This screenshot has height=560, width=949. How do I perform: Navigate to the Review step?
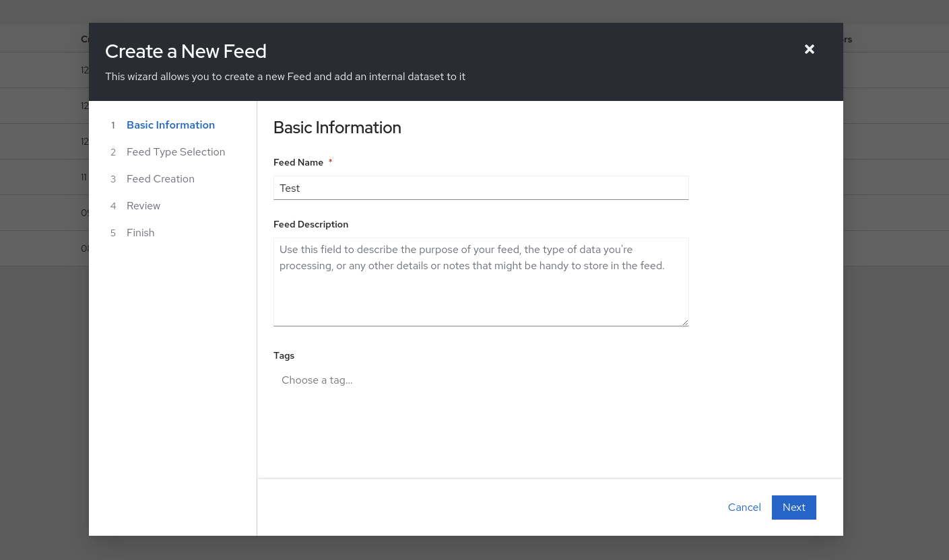[143, 206]
